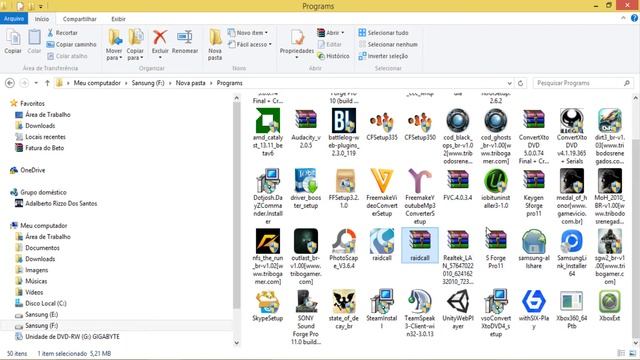Select the Xbox360_64Ptb file icon

click(x=571, y=302)
